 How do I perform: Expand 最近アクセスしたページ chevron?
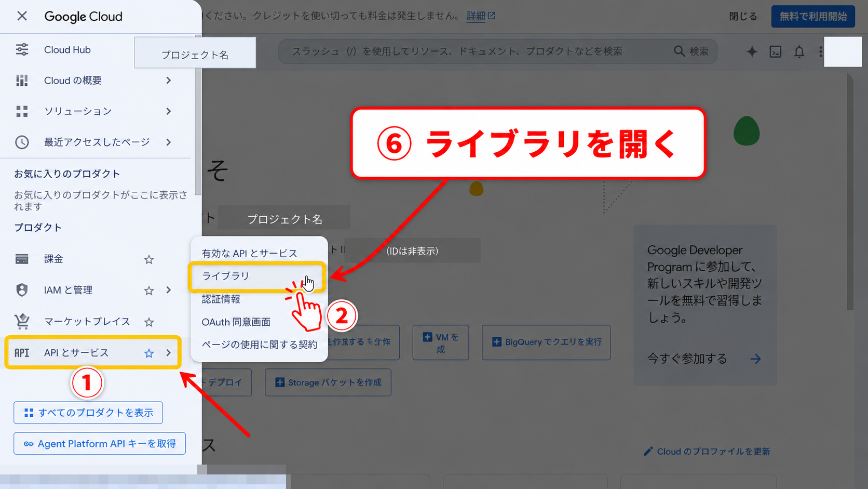click(x=168, y=142)
